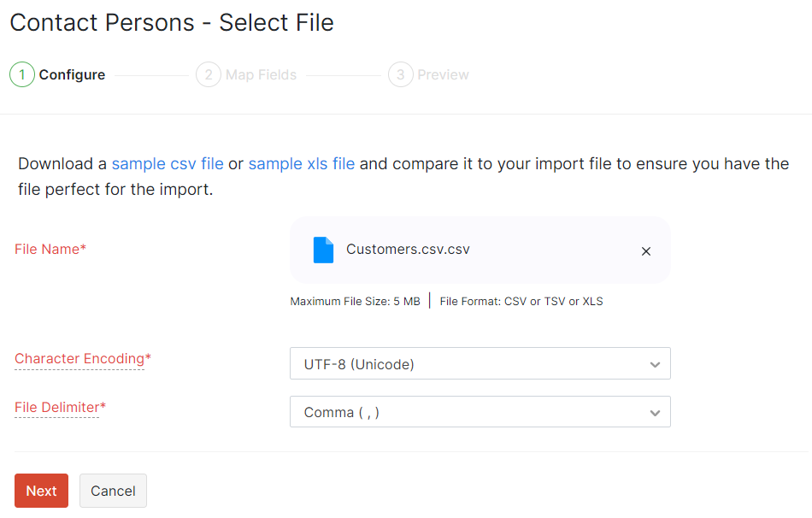The width and height of the screenshot is (812, 518).
Task: Click the blue document file icon
Action: point(323,249)
